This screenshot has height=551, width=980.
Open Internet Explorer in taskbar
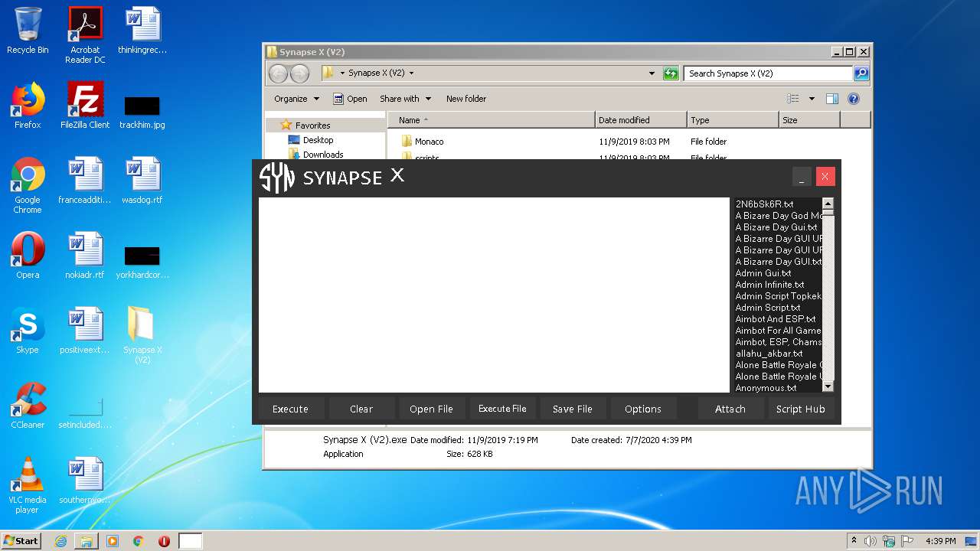click(x=60, y=541)
